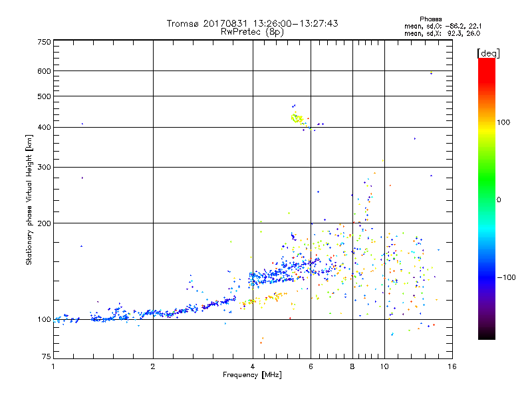This screenshot has height=399, width=532.
Task: Click the Stationary phase Virtual Height axis label
Action: [x=29, y=199]
